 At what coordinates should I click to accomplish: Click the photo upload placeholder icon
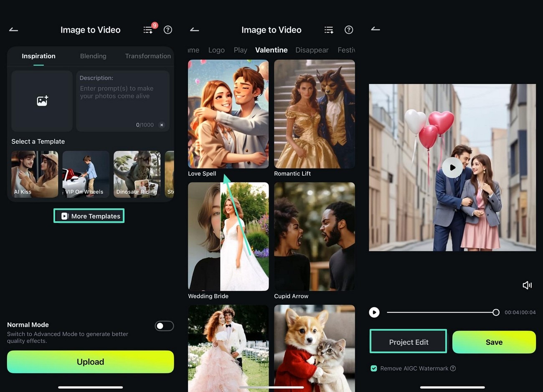coord(42,100)
